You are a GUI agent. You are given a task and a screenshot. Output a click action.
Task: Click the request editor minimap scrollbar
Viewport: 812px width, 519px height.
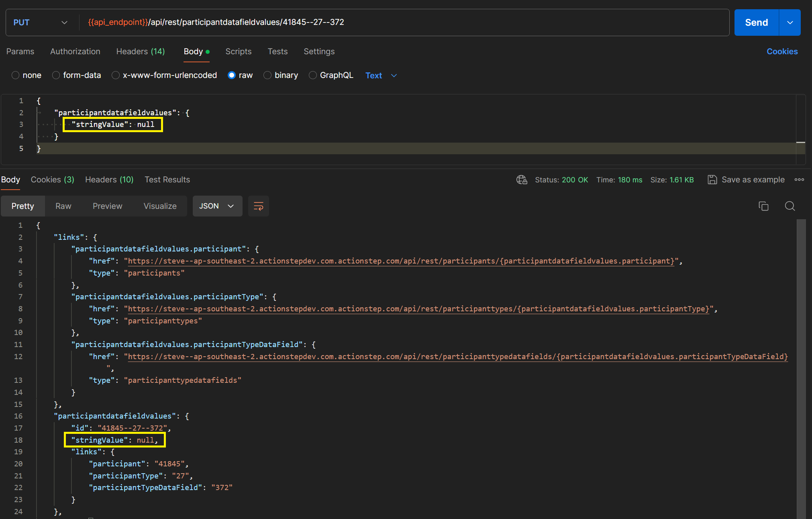[x=801, y=129]
